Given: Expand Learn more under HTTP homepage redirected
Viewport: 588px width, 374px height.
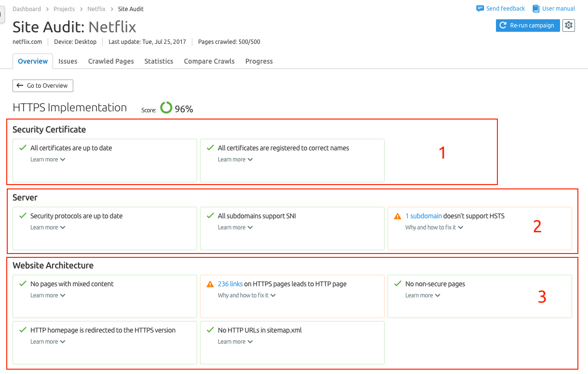Looking at the screenshot, I should tap(48, 342).
